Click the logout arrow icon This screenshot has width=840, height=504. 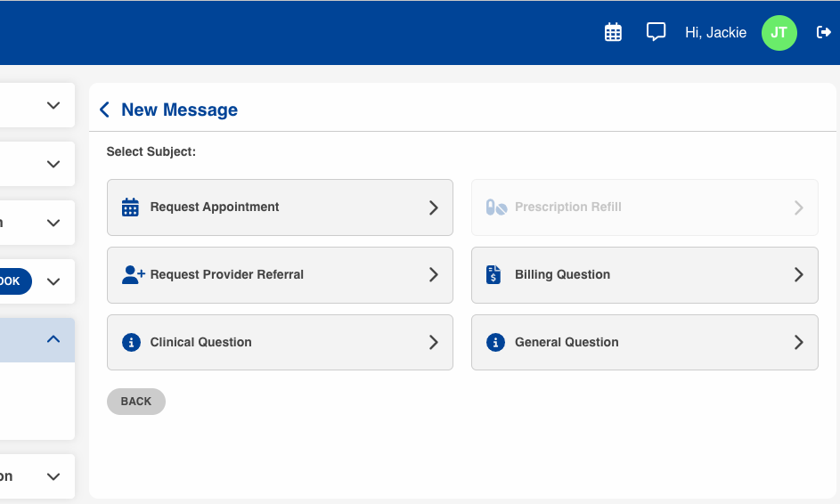[x=824, y=32]
